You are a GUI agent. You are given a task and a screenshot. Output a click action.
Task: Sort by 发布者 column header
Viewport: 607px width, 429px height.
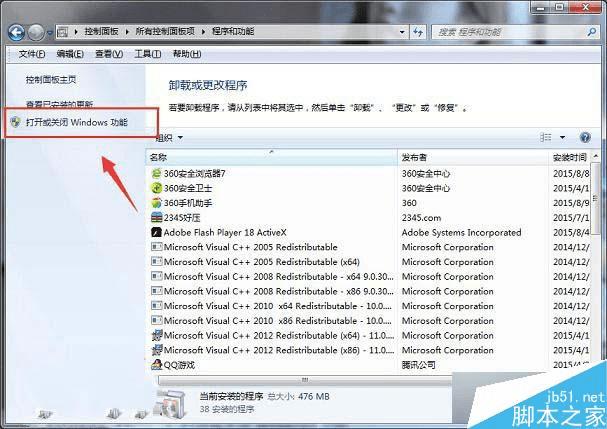473,158
